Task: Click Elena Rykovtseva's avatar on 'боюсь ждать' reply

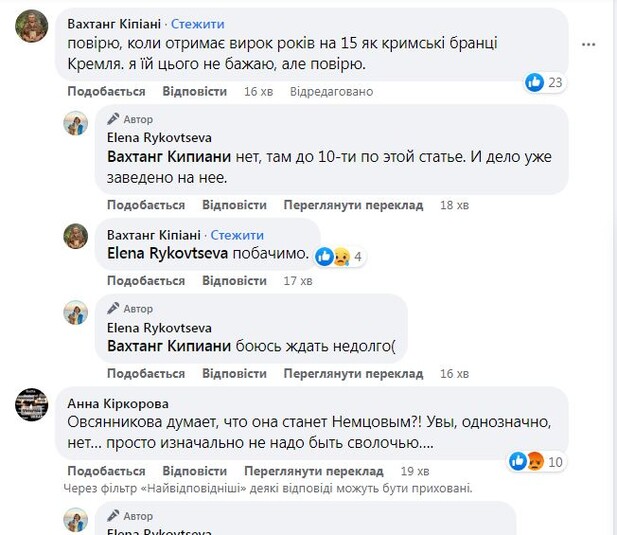Action: pos(76,311)
